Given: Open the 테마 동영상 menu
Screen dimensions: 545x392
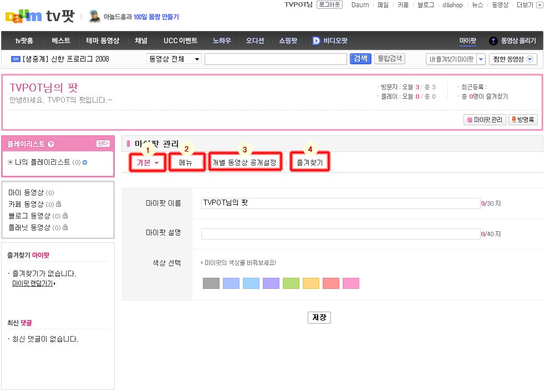Looking at the screenshot, I should (103, 40).
